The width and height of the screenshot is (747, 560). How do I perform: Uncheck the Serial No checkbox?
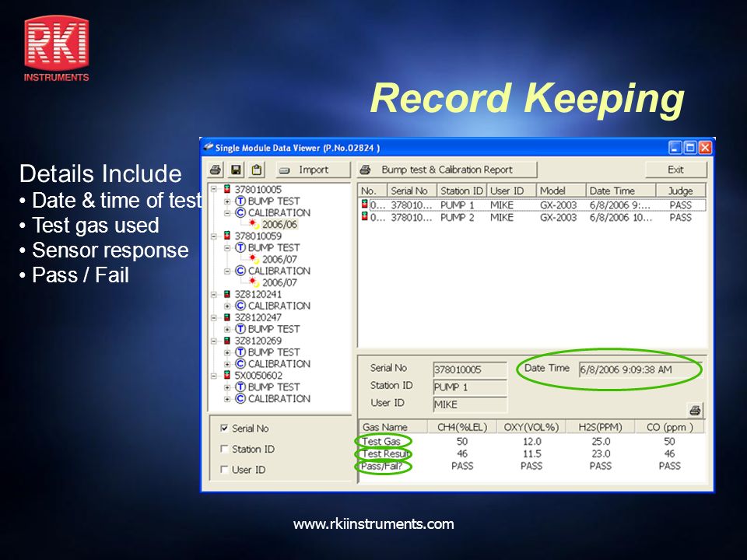tap(224, 428)
